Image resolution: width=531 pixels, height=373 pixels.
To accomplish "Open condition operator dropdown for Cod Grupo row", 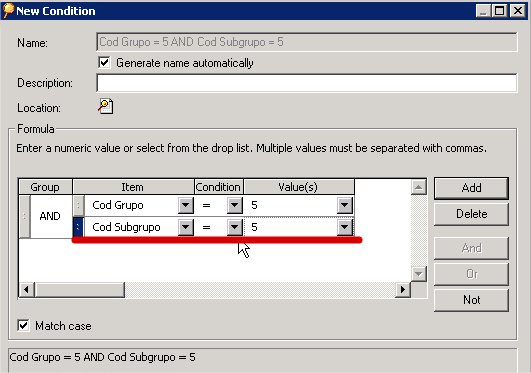I will click(x=235, y=205).
